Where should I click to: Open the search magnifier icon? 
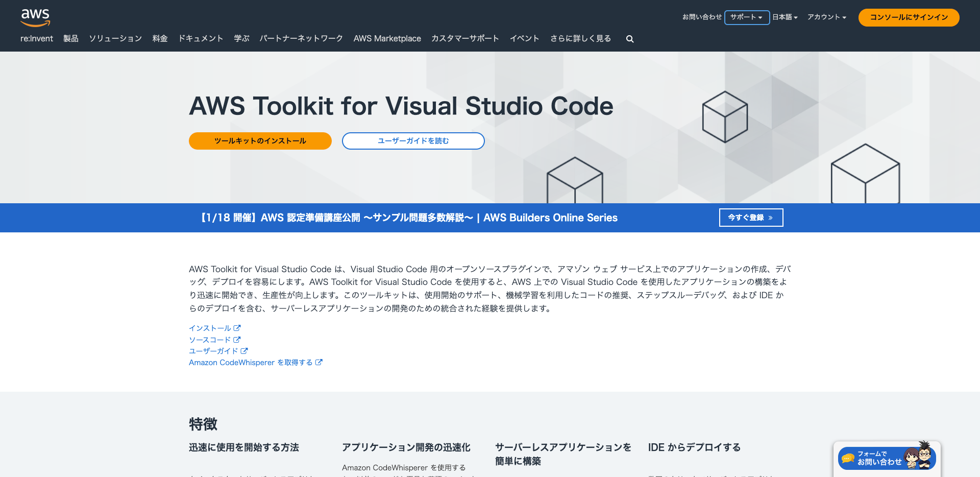pyautogui.click(x=629, y=38)
